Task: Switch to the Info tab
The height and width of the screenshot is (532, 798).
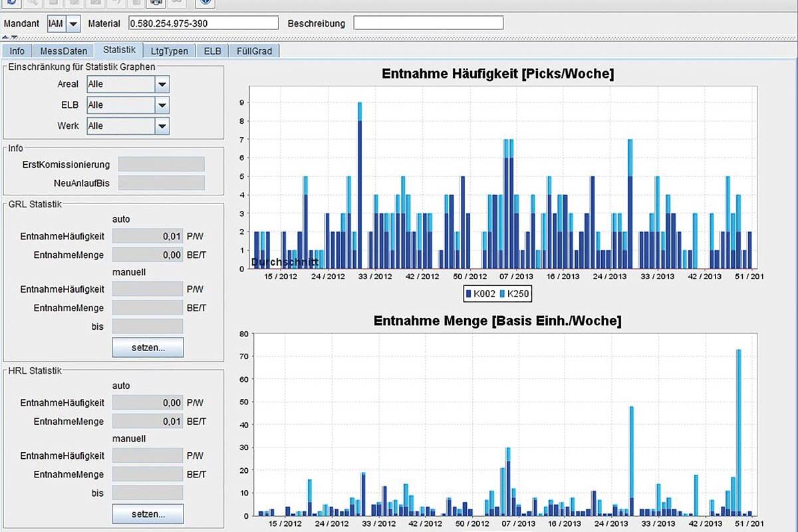Action: click(x=17, y=51)
